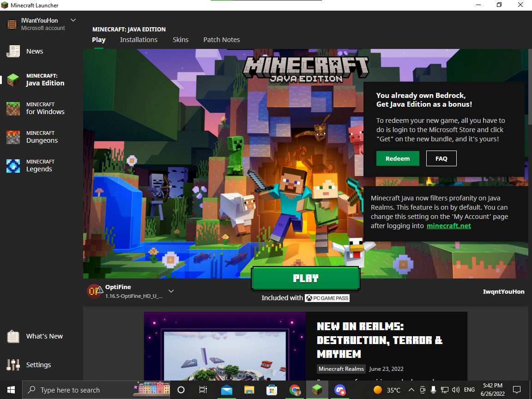Open the FAQ button
The height and width of the screenshot is (399, 532).
pos(441,158)
